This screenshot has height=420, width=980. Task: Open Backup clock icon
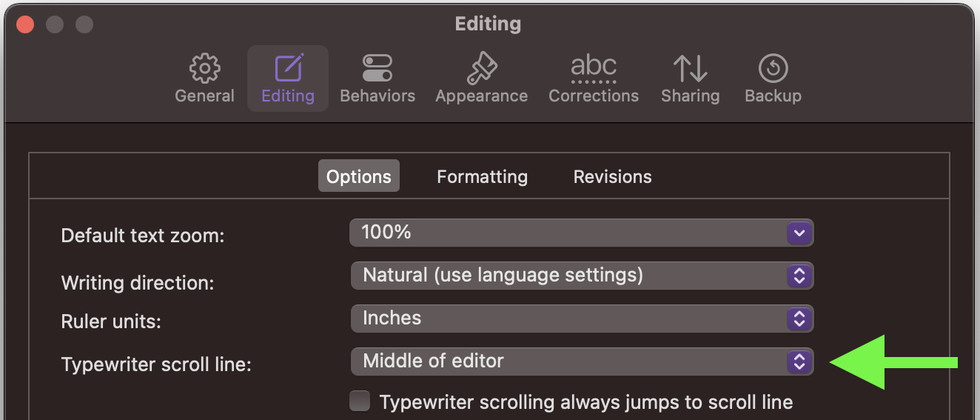(773, 69)
